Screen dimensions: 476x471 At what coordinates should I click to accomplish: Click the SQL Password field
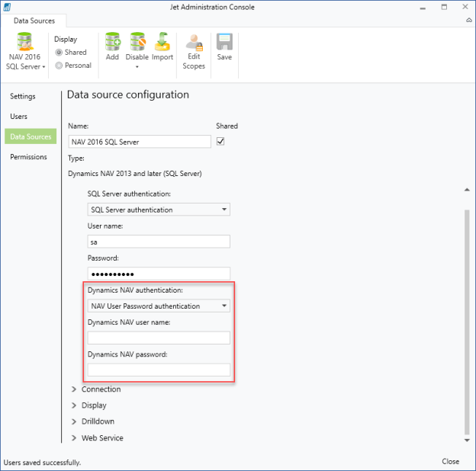tap(159, 274)
